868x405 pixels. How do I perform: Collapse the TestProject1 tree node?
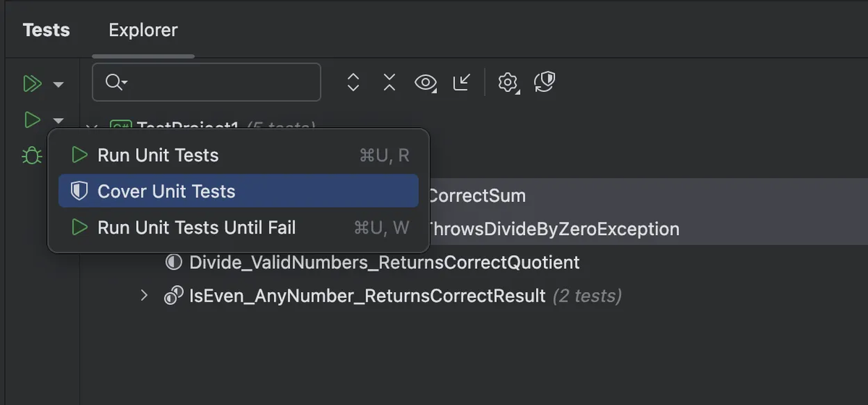(x=91, y=128)
